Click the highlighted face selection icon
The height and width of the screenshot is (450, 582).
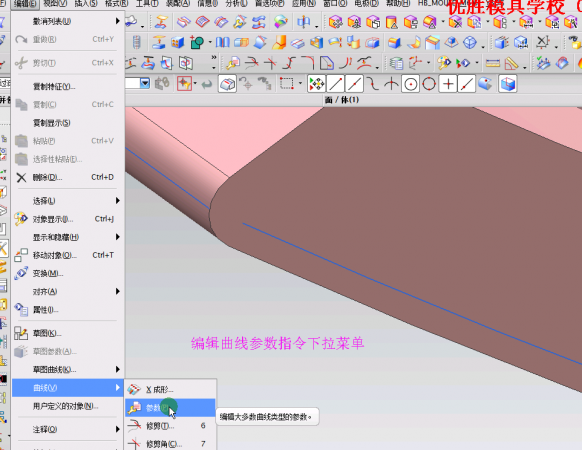click(227, 84)
